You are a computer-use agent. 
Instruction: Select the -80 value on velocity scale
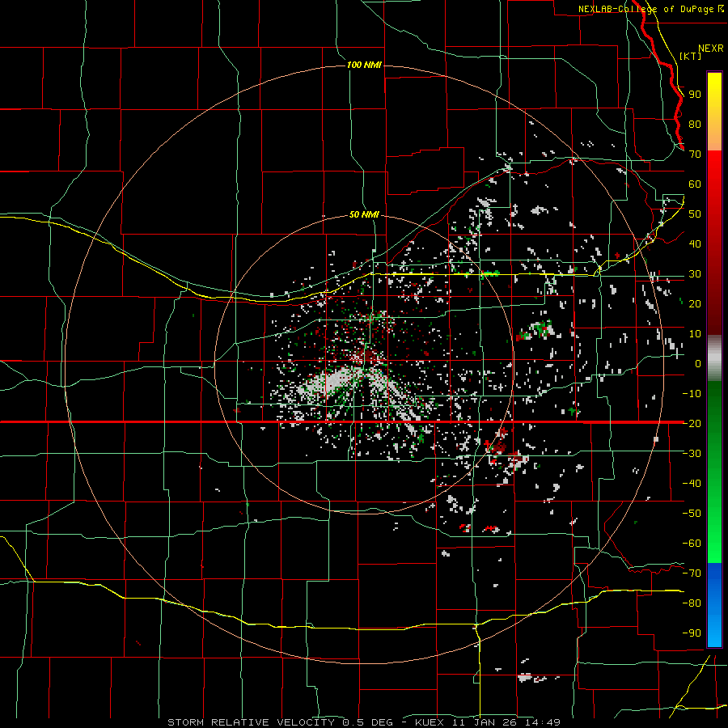click(692, 603)
